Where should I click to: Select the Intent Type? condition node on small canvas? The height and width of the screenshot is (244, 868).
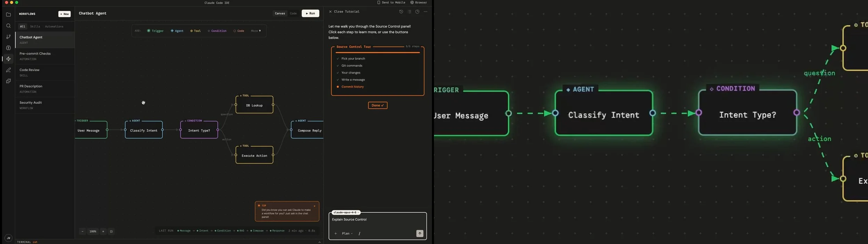click(199, 130)
